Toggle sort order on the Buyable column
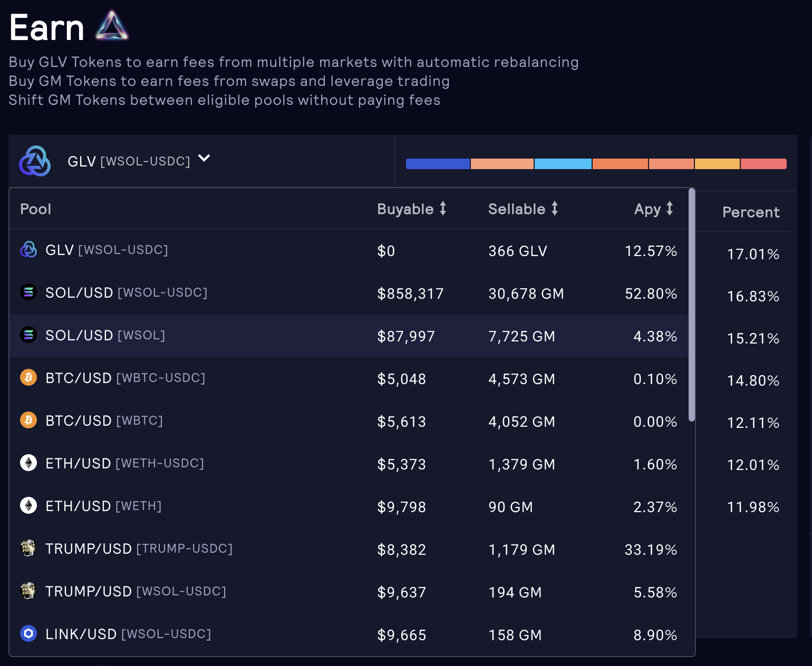This screenshot has height=666, width=812. pyautogui.click(x=442, y=209)
